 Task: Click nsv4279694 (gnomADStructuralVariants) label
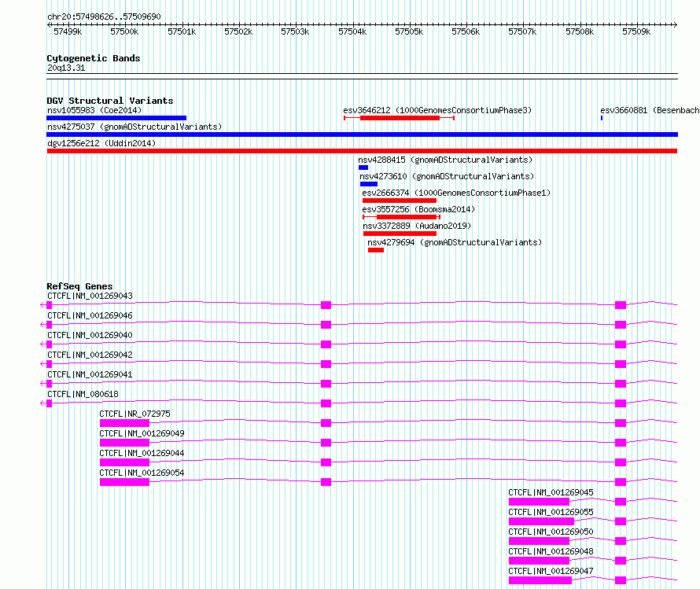click(x=455, y=242)
